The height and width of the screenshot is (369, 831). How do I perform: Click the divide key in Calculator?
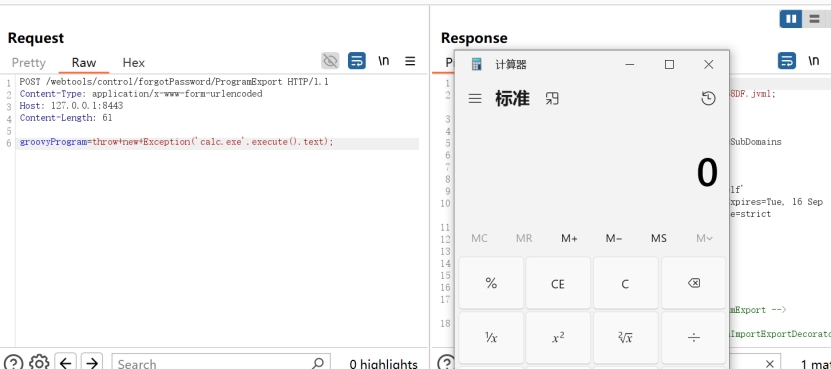[x=693, y=337]
